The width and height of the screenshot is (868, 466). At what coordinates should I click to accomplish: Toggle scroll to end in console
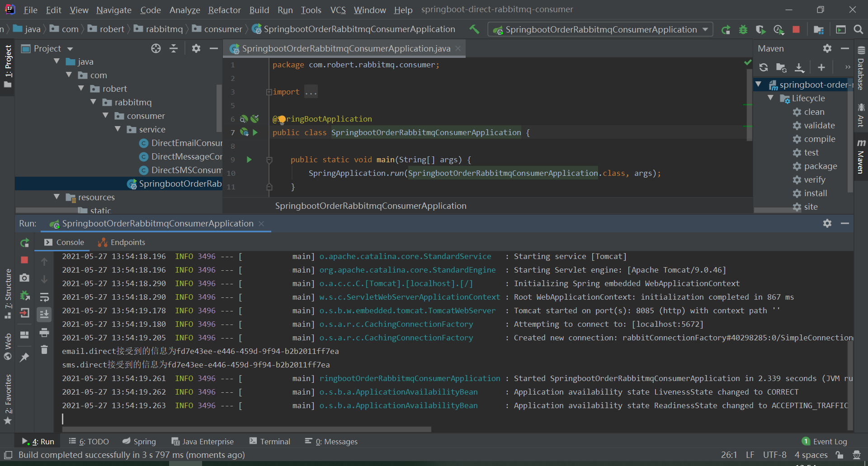44,314
